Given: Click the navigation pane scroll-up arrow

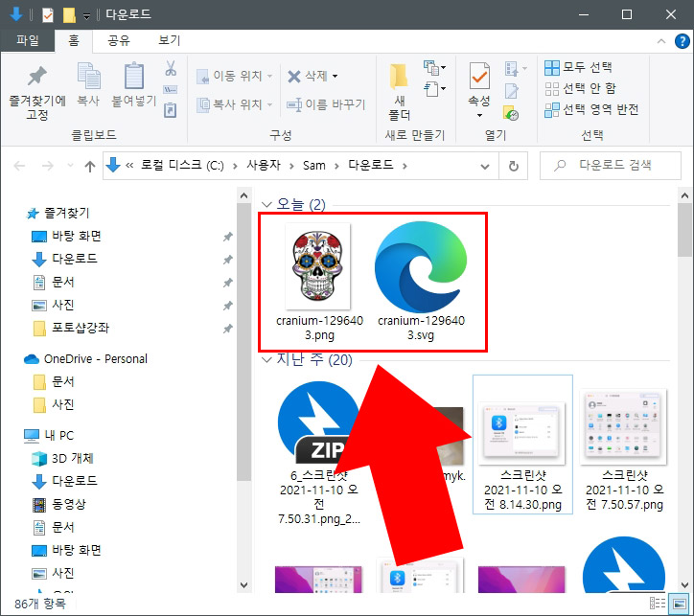Looking at the screenshot, I should (x=243, y=195).
